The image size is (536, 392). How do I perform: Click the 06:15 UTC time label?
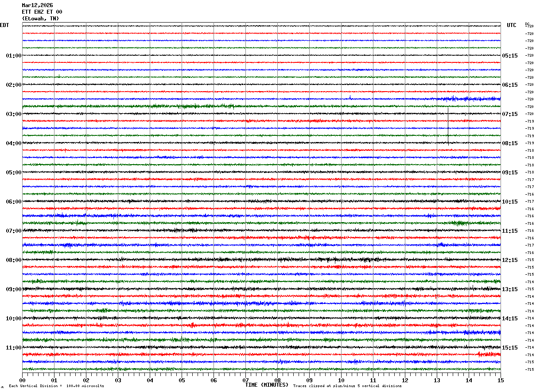pos(510,85)
